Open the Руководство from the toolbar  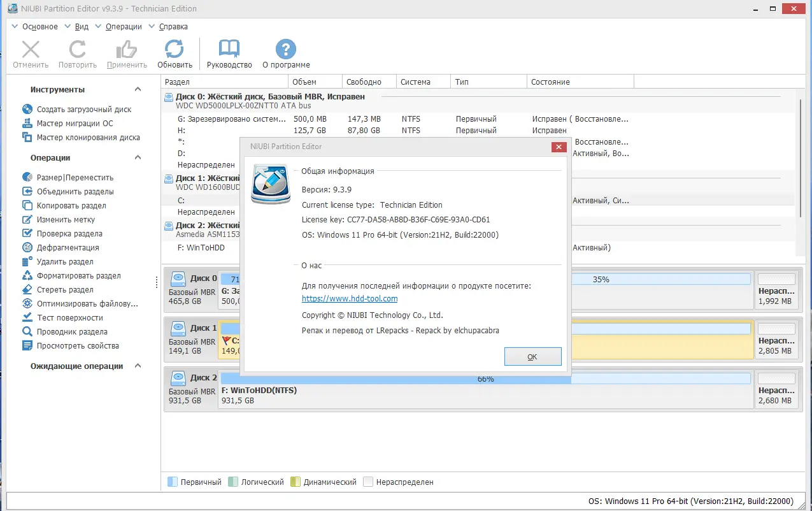coord(229,50)
